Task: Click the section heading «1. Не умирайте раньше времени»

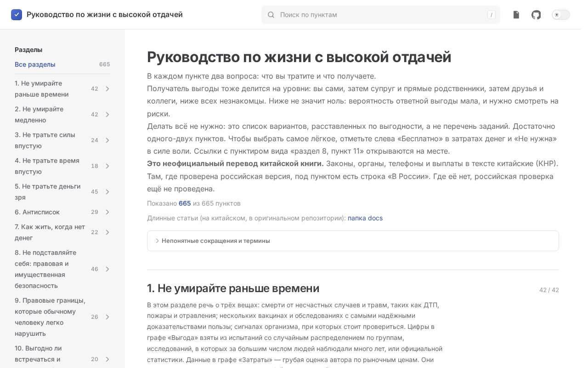Action: coord(233,288)
